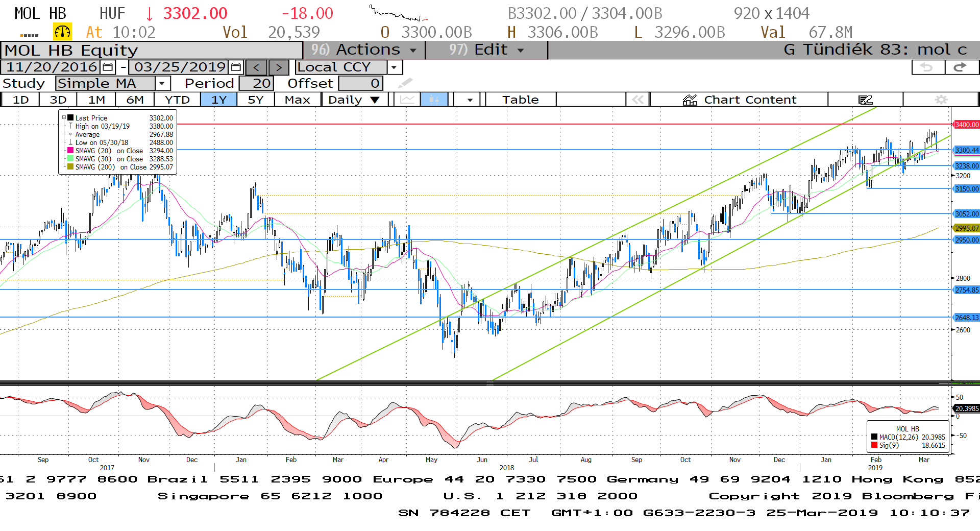Click the 3300.44 price axis label
The image size is (980, 531).
point(967,150)
